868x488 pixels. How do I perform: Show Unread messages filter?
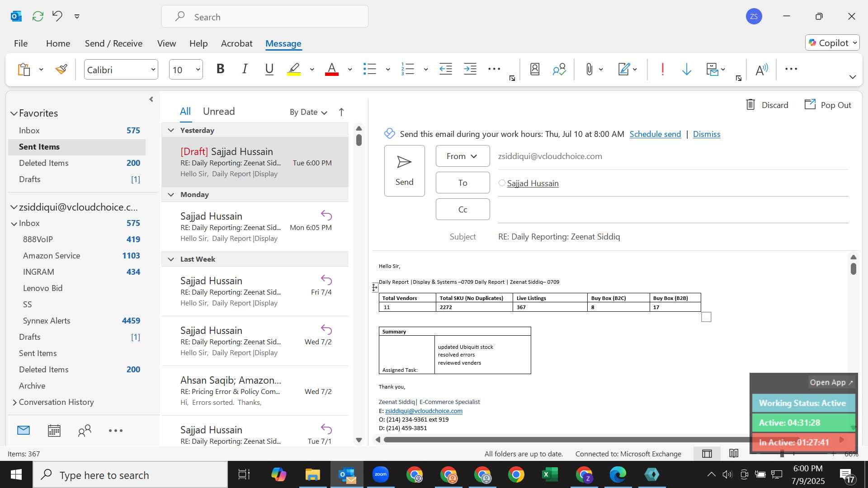[219, 111]
